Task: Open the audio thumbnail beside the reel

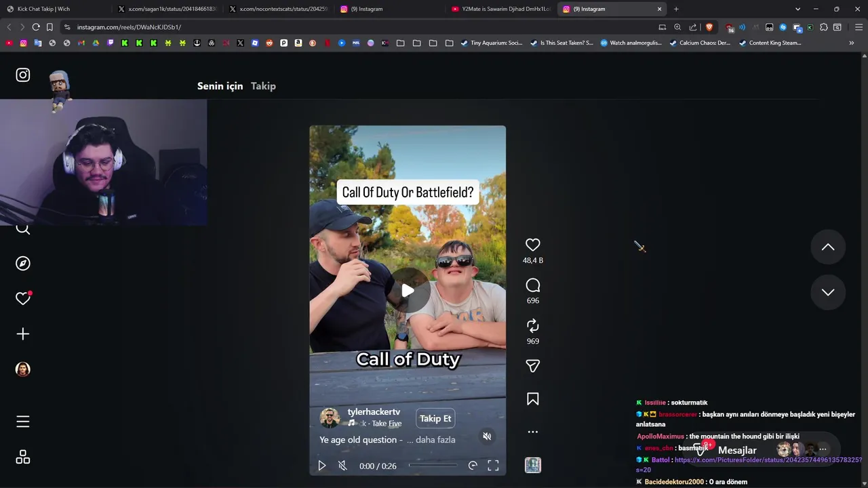Action: coord(533,465)
